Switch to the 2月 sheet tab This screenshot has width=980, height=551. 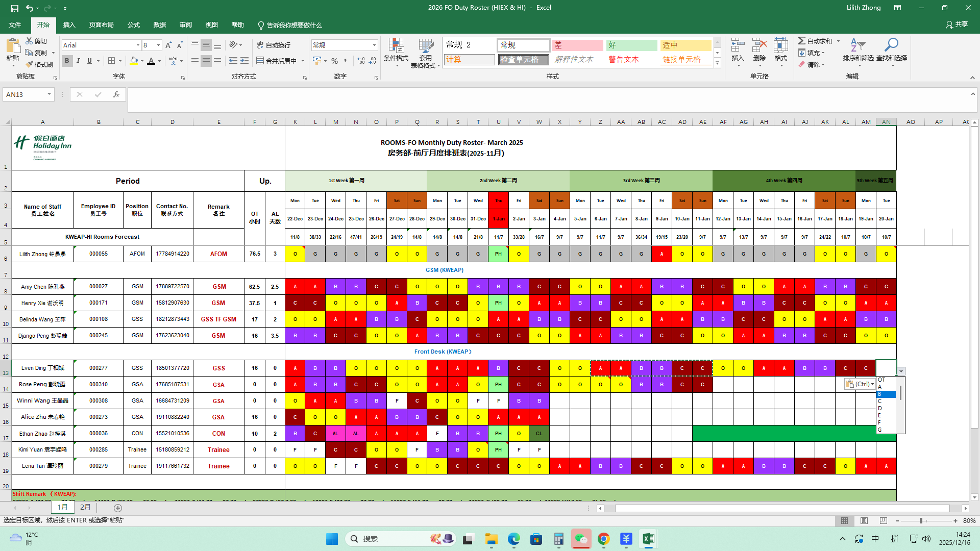[x=85, y=508]
